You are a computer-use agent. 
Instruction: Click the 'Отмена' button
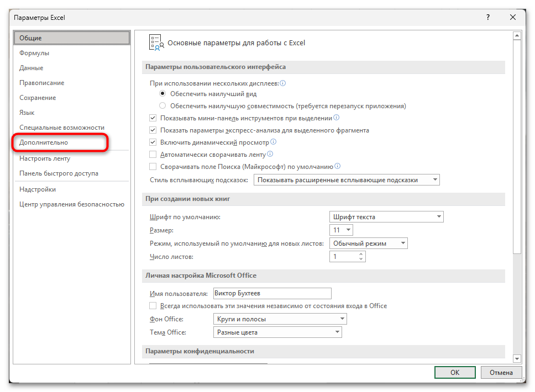coord(500,373)
